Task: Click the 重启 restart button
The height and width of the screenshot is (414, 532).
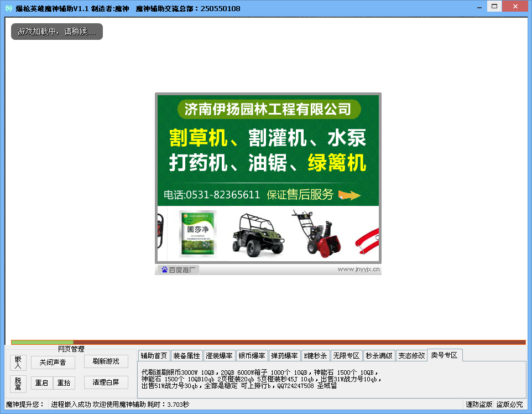Action: [x=41, y=383]
